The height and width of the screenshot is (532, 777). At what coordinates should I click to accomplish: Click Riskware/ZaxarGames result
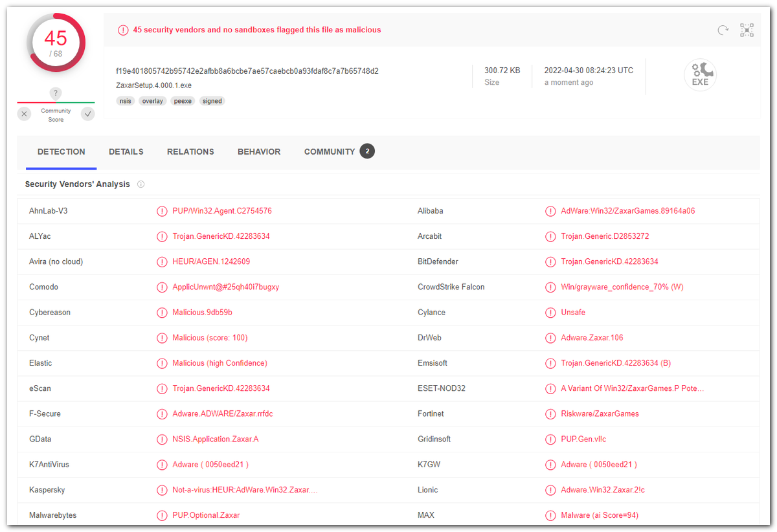click(600, 414)
